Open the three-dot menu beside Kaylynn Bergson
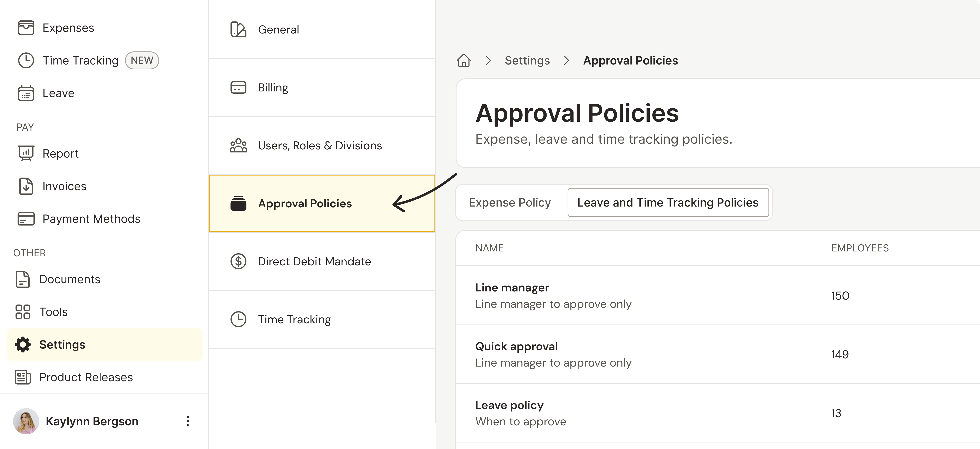The height and width of the screenshot is (449, 980). [x=188, y=421]
